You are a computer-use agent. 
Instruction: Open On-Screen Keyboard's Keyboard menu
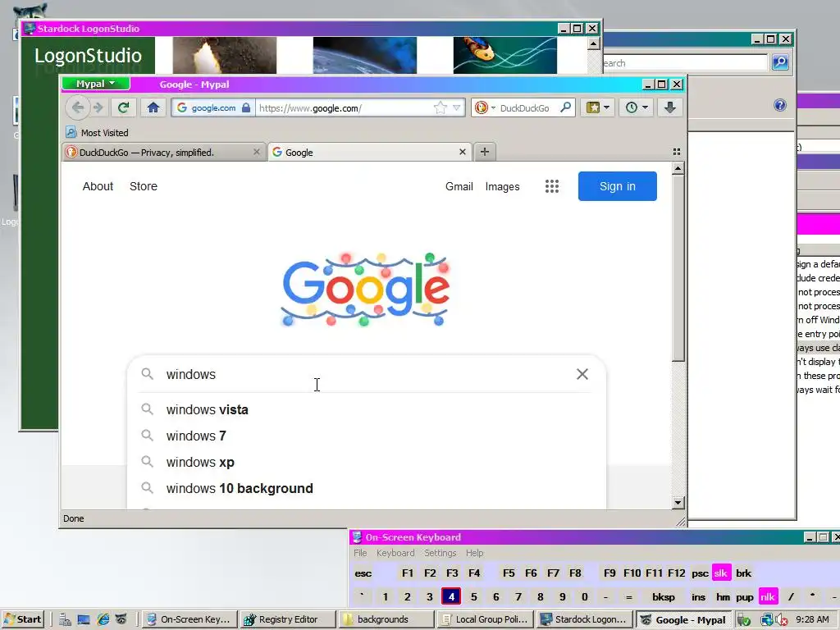click(395, 553)
